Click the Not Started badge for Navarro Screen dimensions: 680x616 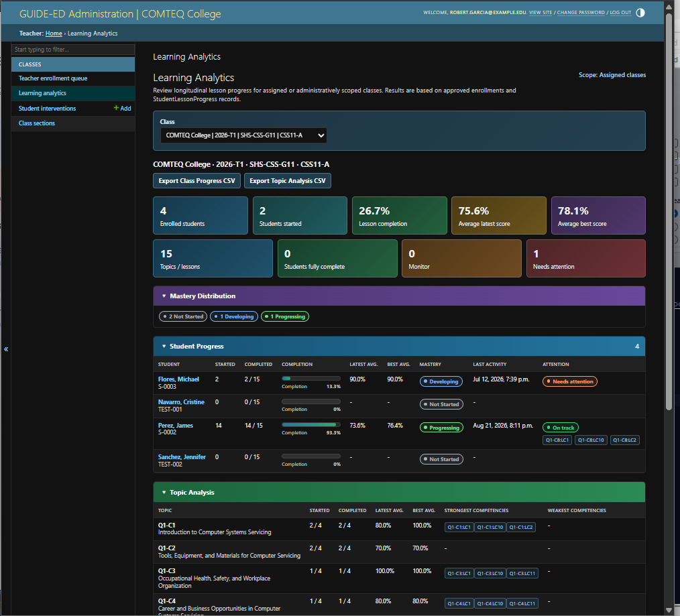441,404
